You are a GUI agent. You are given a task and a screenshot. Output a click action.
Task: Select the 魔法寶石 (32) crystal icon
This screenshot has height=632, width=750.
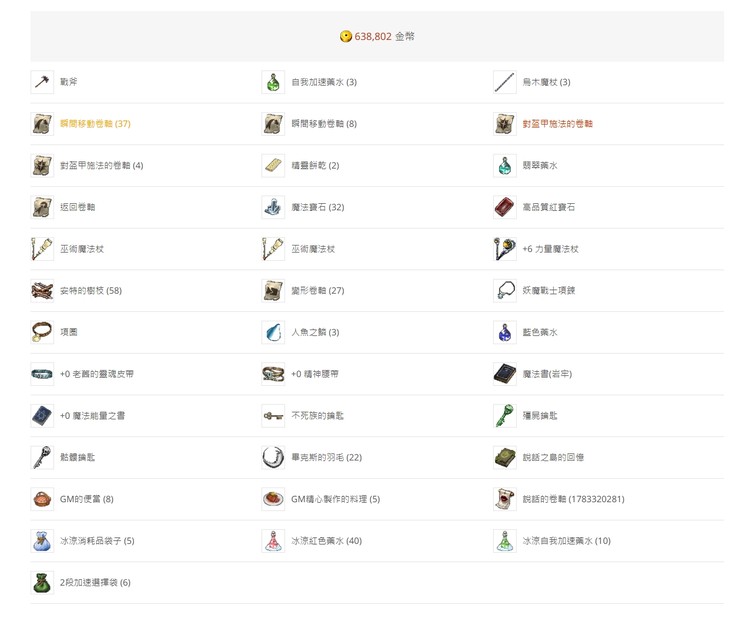(x=273, y=207)
